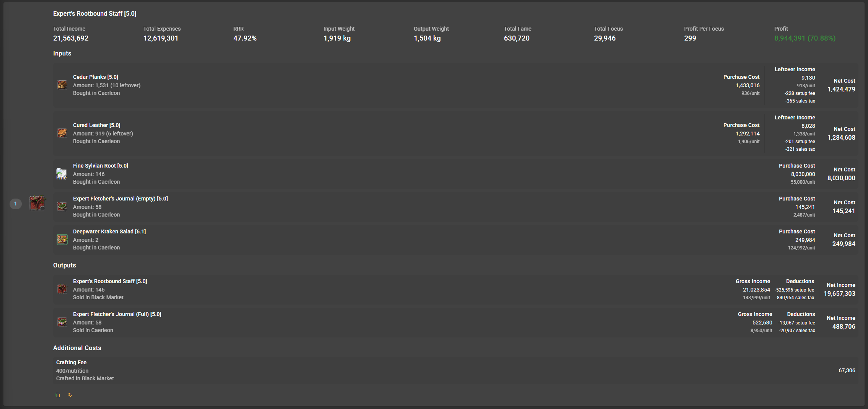Click the Net Income 19,657,303 figure

[x=839, y=293]
